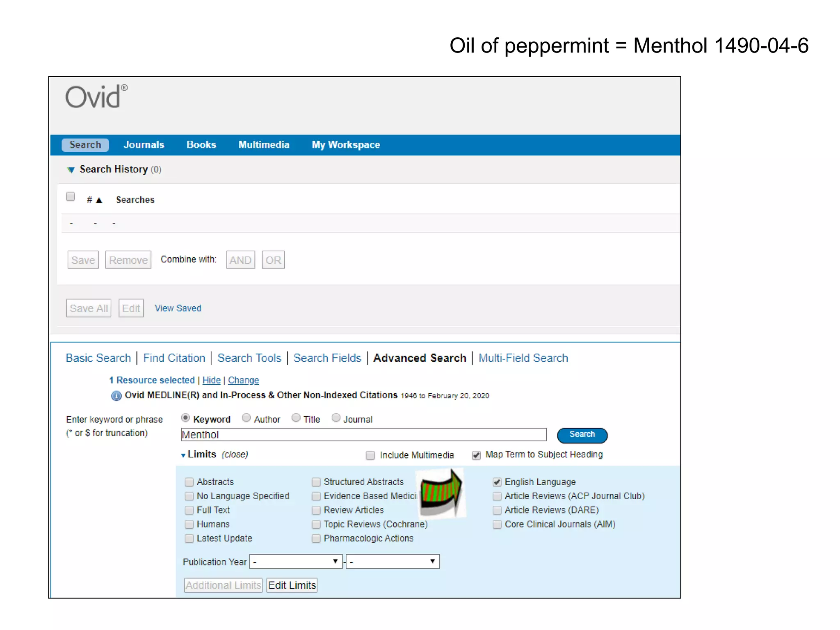
Task: Check Article Reviews (DARE) limit
Action: tap(497, 510)
